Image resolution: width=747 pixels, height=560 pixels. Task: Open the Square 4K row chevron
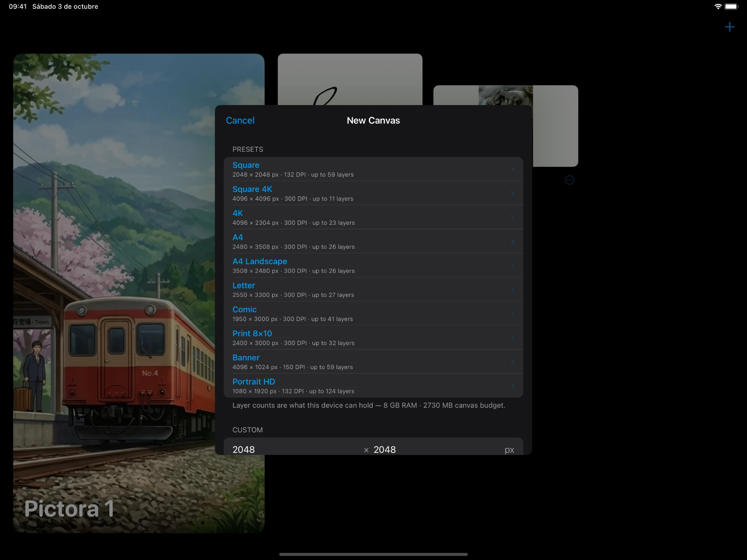pos(512,193)
